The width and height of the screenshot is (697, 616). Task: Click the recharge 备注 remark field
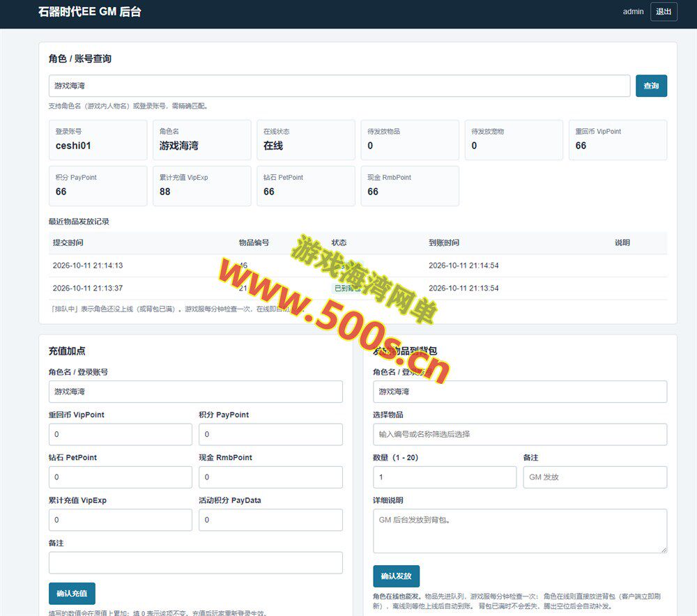196,562
